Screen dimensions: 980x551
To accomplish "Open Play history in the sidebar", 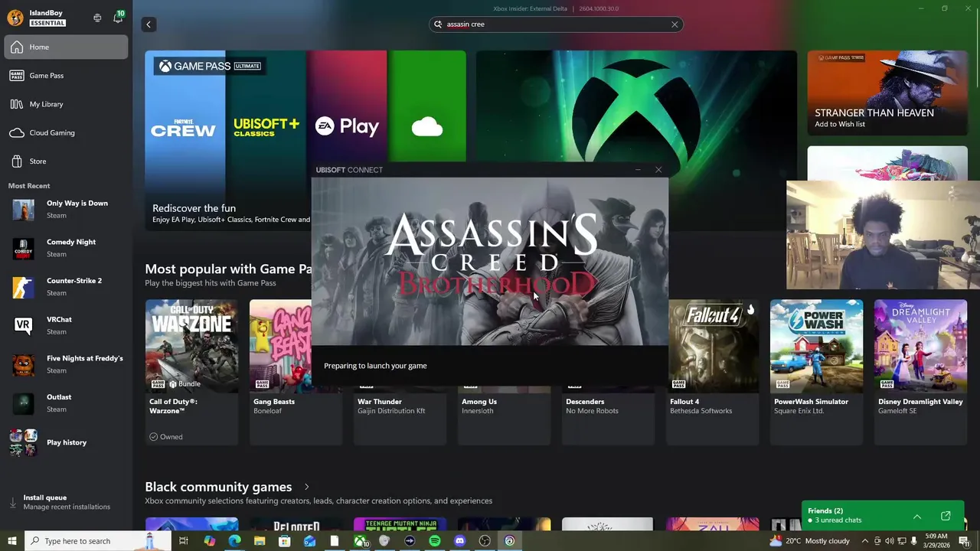I will [66, 442].
